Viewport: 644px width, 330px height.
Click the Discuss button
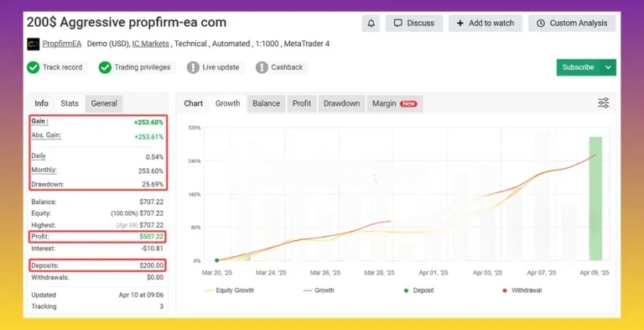click(414, 24)
